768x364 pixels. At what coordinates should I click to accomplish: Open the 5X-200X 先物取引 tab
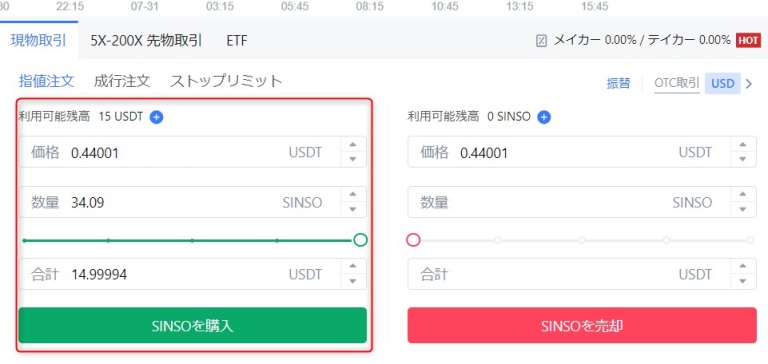click(x=146, y=41)
